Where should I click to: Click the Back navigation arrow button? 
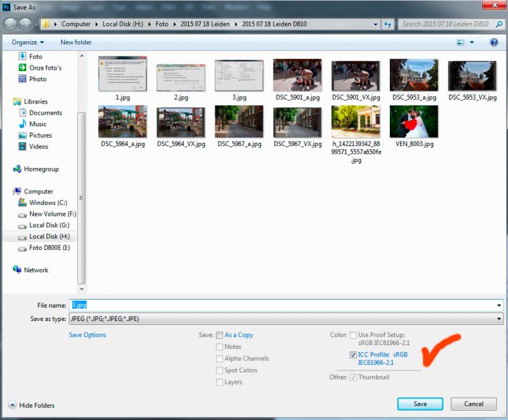[x=10, y=24]
